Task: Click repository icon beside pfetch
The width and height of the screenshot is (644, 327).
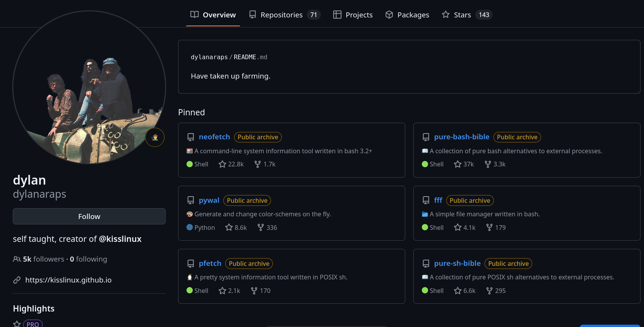Action: [x=190, y=264]
